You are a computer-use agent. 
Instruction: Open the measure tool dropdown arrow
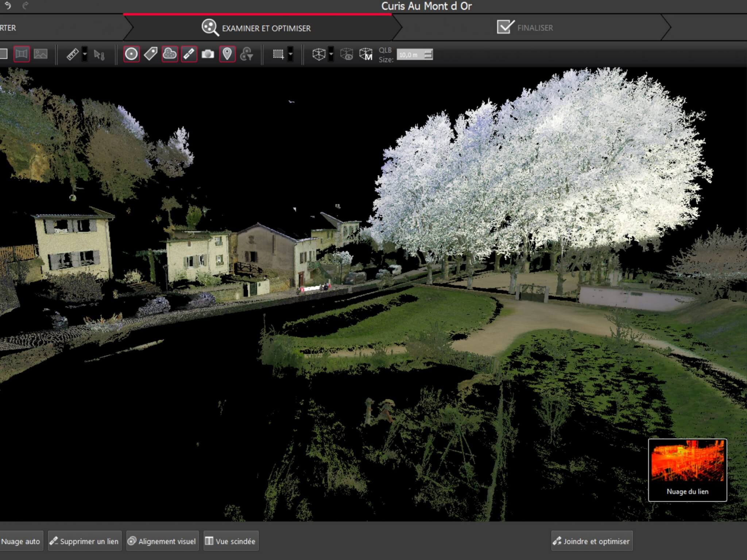tap(85, 54)
